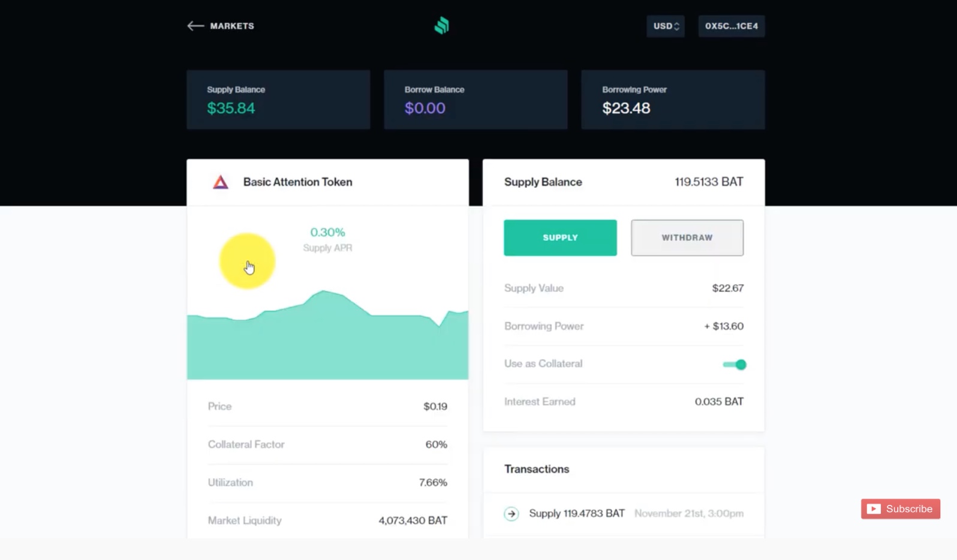Click the Price $0.19 value
Screen dimensions: 957x560
coord(435,407)
